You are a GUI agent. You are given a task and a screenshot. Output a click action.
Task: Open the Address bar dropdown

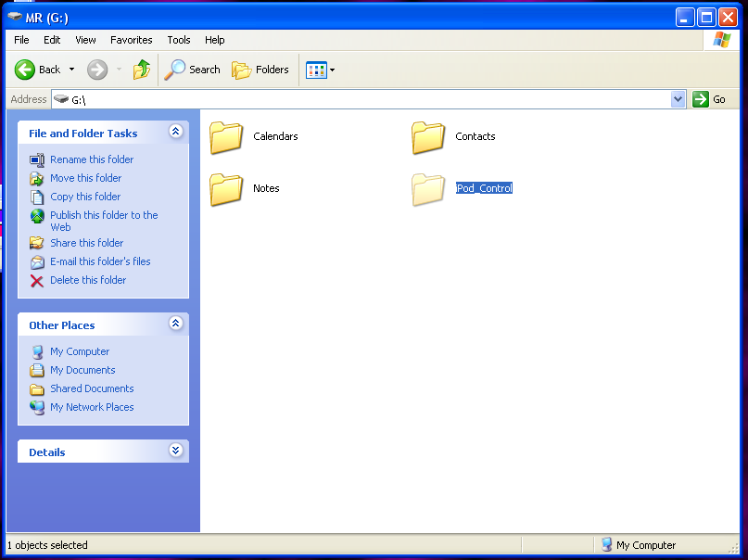pyautogui.click(x=678, y=99)
